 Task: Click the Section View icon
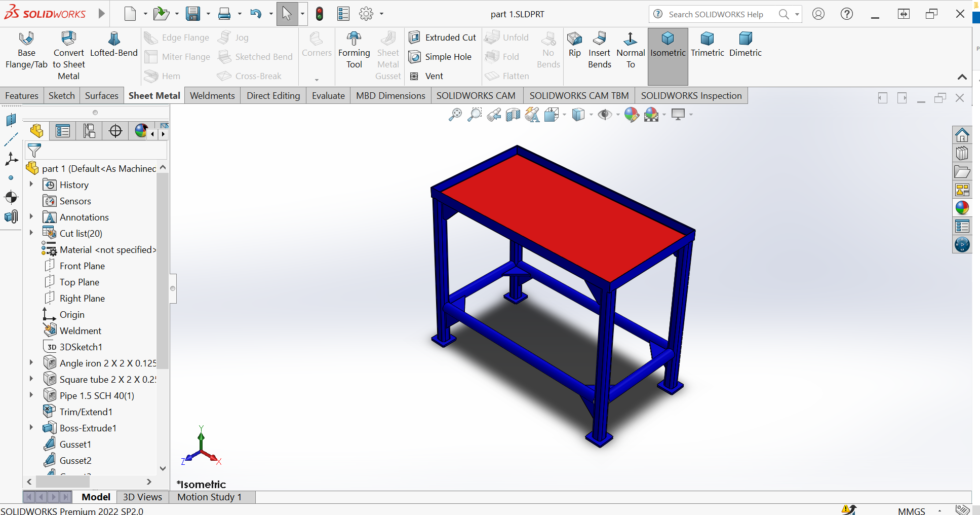point(513,115)
